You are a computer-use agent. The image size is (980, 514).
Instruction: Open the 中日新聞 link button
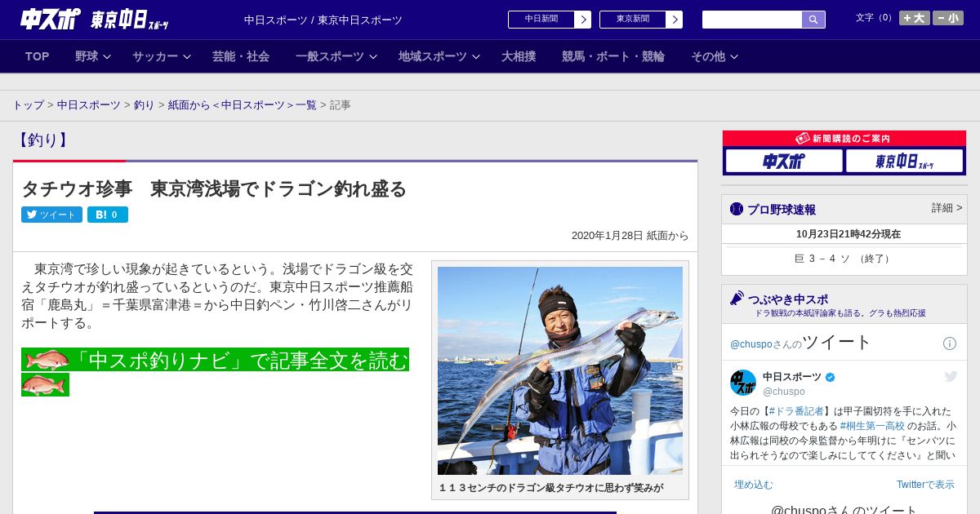point(541,20)
